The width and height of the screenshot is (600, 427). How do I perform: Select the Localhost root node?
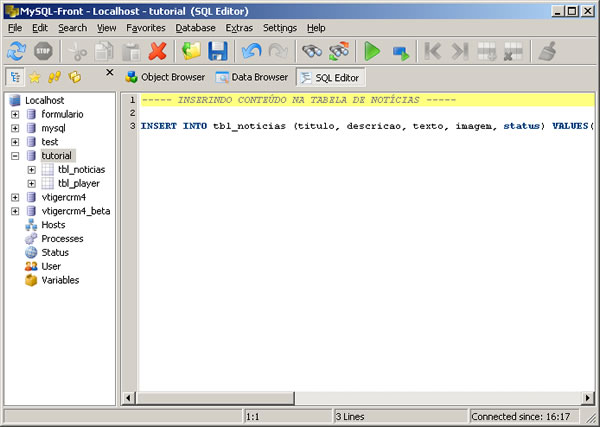tap(44, 101)
